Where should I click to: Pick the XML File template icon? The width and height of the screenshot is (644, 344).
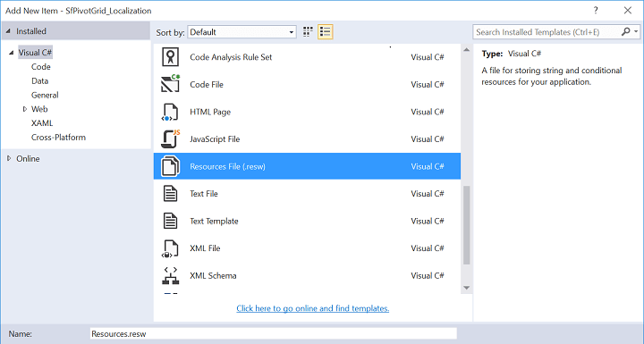coord(170,248)
